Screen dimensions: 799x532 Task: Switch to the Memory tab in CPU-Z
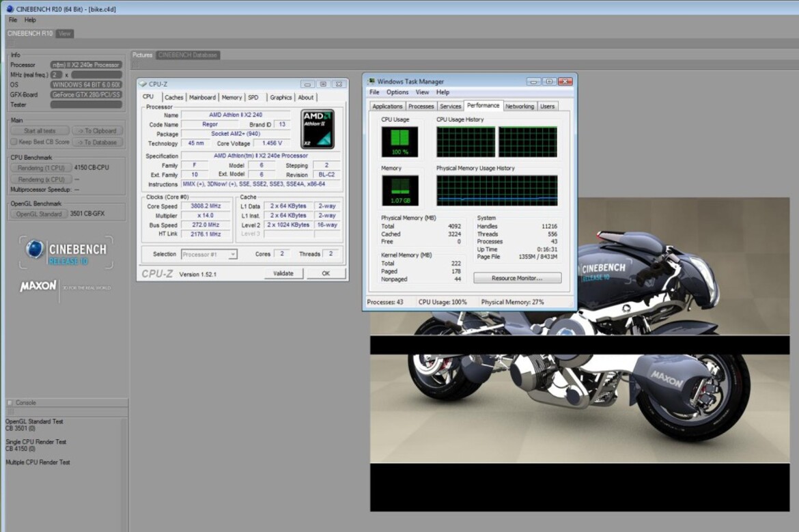[x=232, y=98]
